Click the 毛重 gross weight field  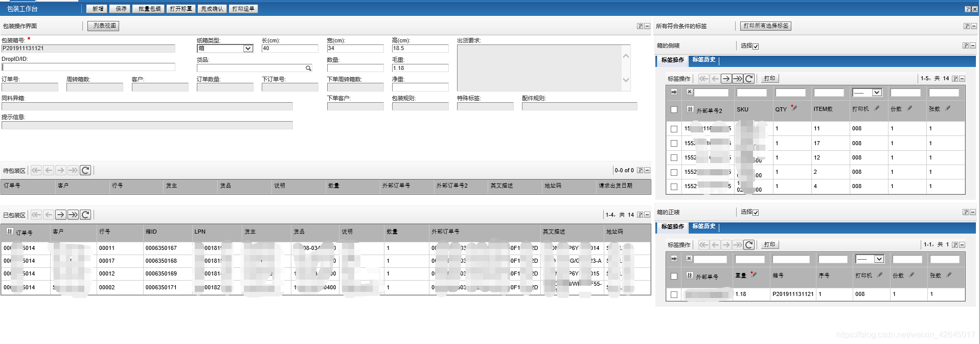click(x=420, y=68)
